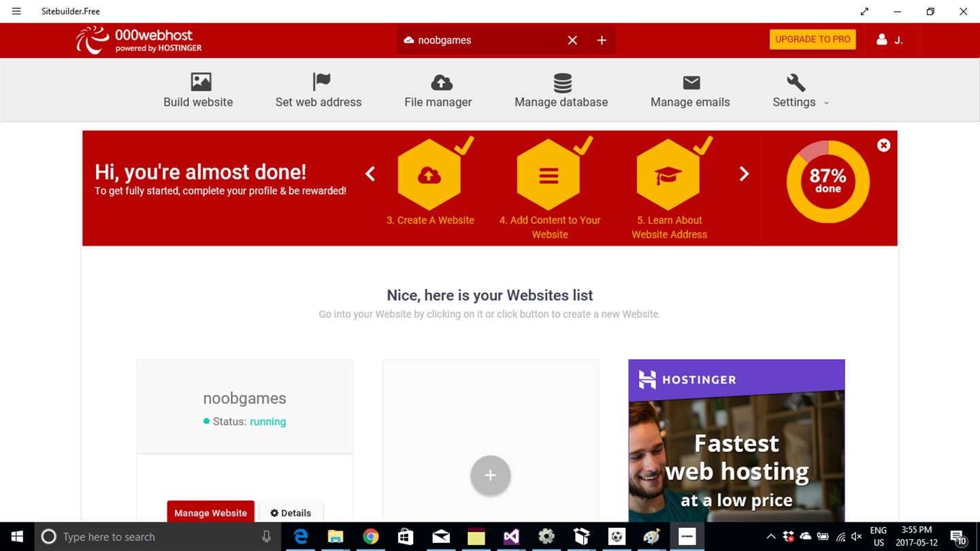Click the UPGRADE TO PRO button
Viewport: 980px width, 551px height.
tap(813, 39)
